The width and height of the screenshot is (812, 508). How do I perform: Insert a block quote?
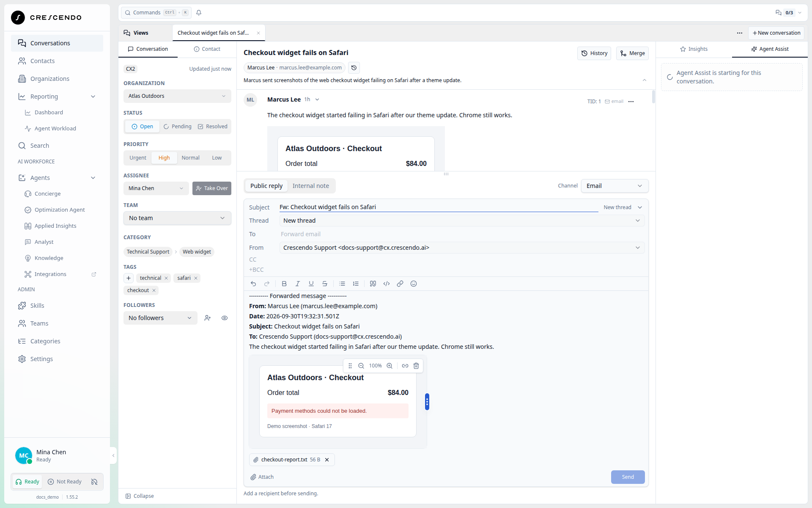coord(373,284)
